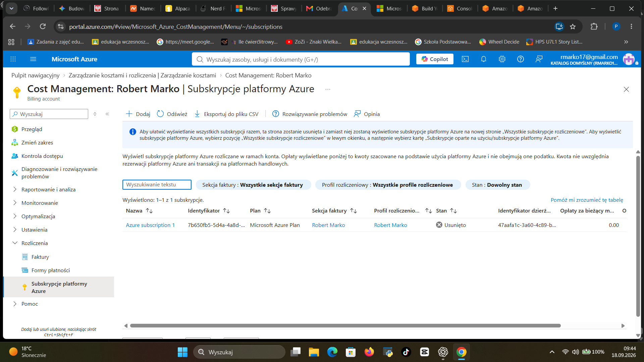Sort table by Identyfikator column

pyautogui.click(x=209, y=211)
